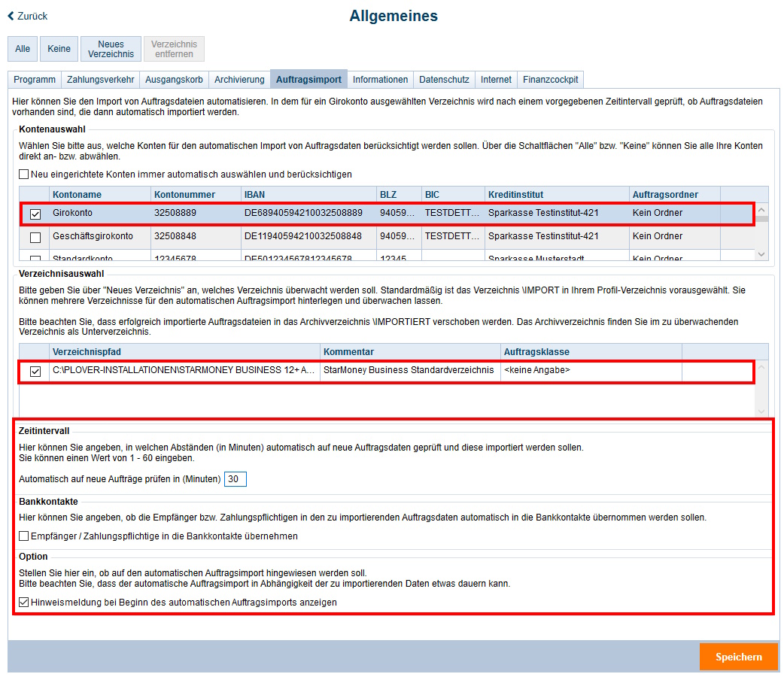Toggle the directory path row checkbox
This screenshot has height=677, width=784.
click(x=35, y=372)
